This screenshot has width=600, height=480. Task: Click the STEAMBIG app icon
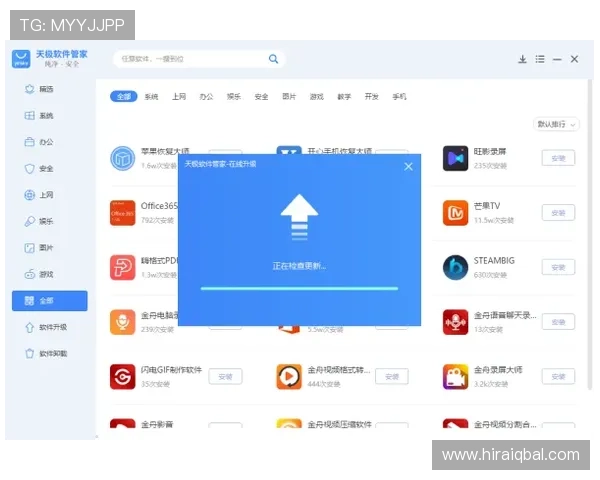(x=455, y=268)
